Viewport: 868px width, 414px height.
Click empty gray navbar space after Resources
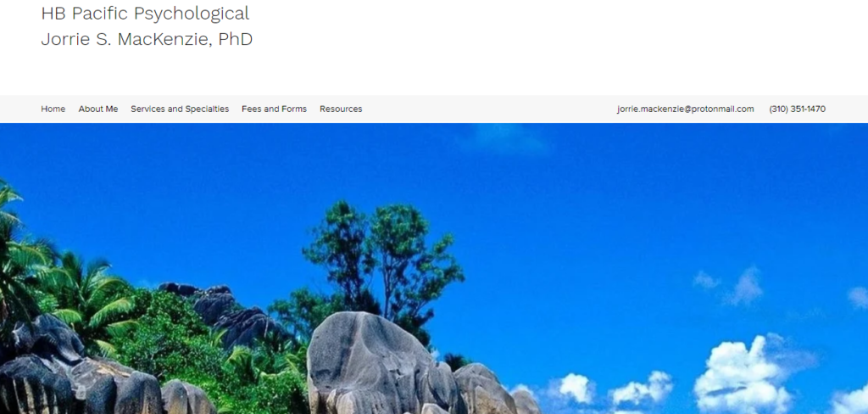pyautogui.click(x=487, y=109)
